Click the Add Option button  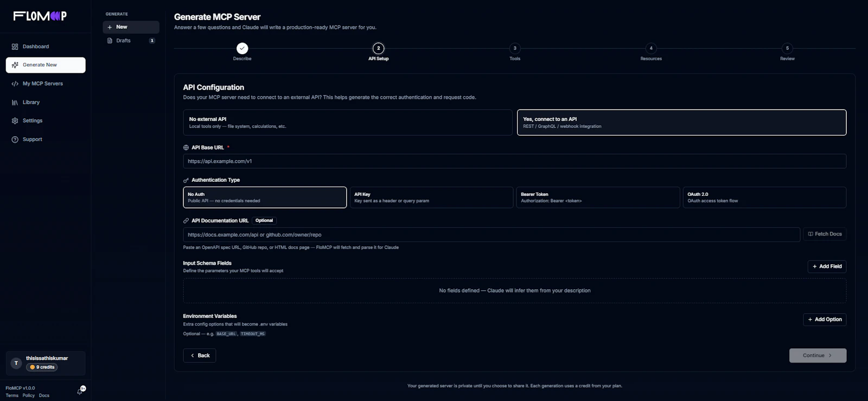click(825, 320)
